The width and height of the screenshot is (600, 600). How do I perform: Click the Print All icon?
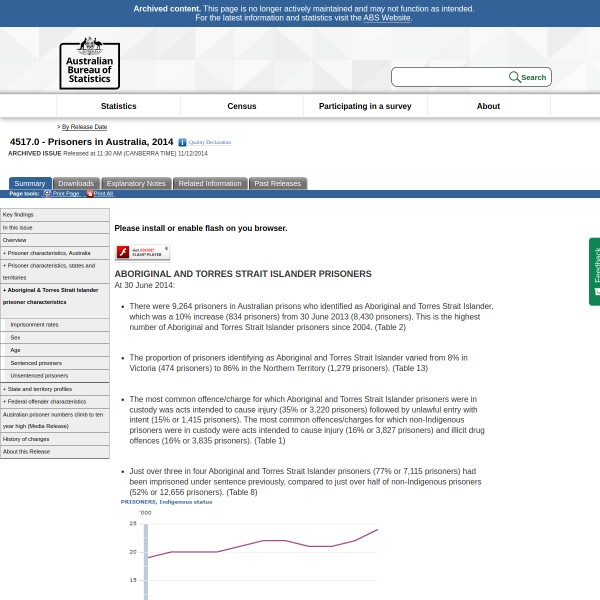pyautogui.click(x=89, y=194)
